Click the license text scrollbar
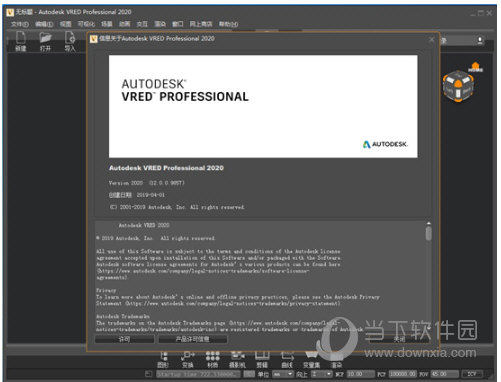 point(429,233)
